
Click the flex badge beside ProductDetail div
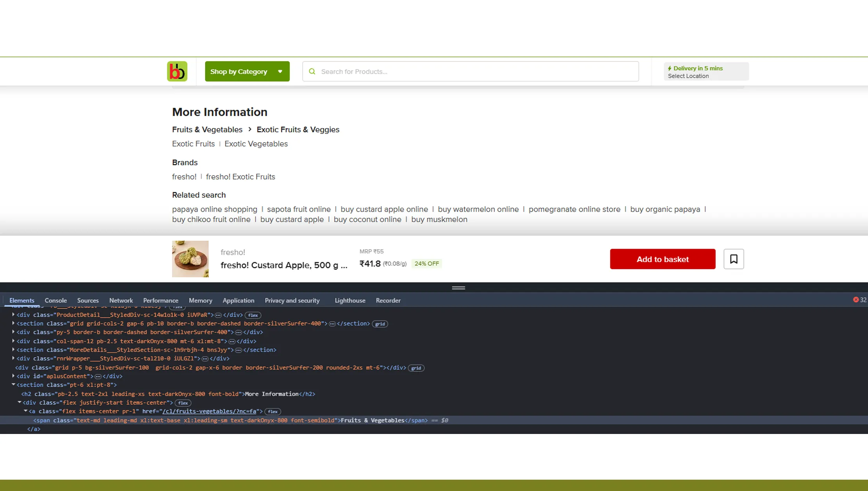253,315
